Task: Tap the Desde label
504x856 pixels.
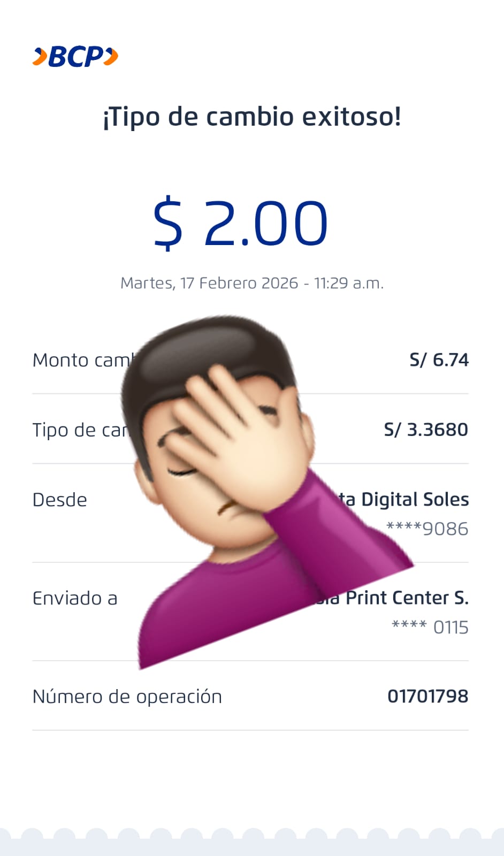Action: click(60, 500)
